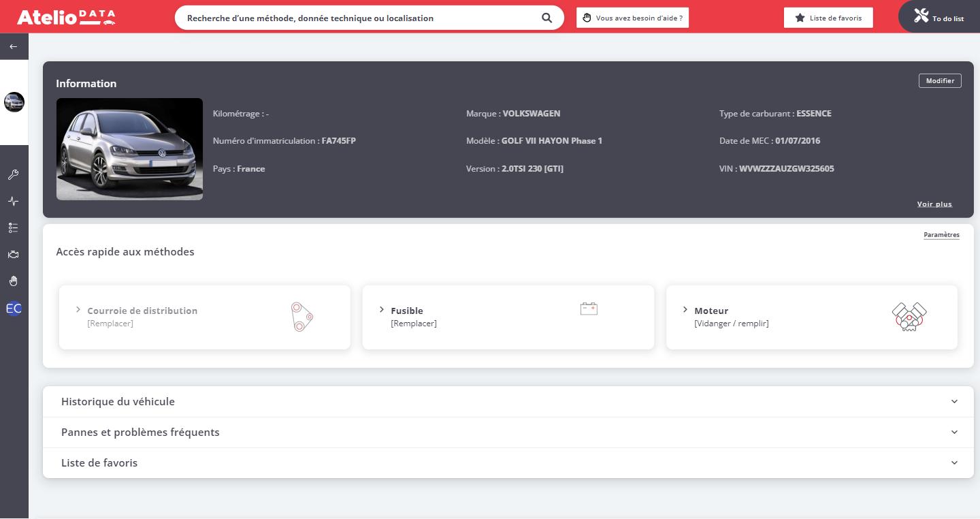Click Pannes et problèmes fréquents title

tap(140, 432)
